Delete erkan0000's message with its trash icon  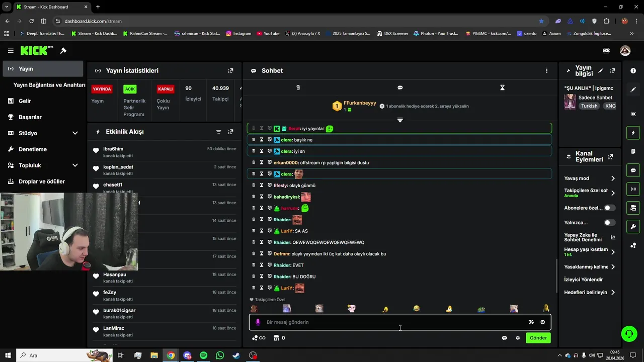pos(253,162)
